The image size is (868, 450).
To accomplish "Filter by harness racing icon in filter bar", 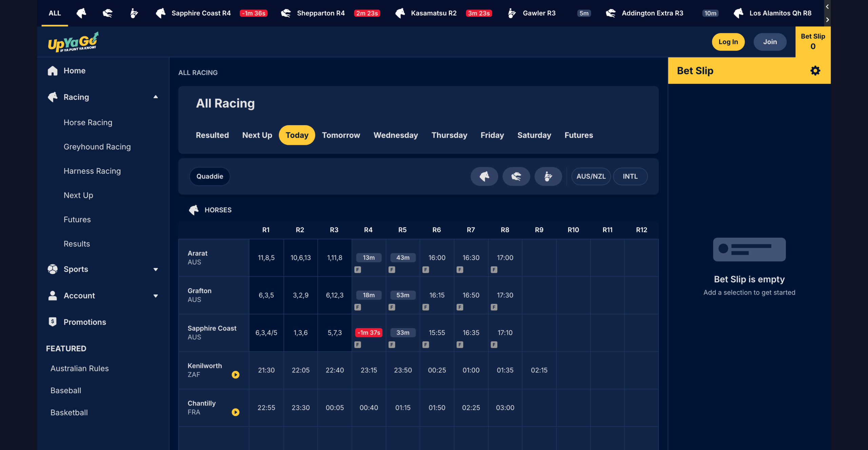I will pos(548,176).
